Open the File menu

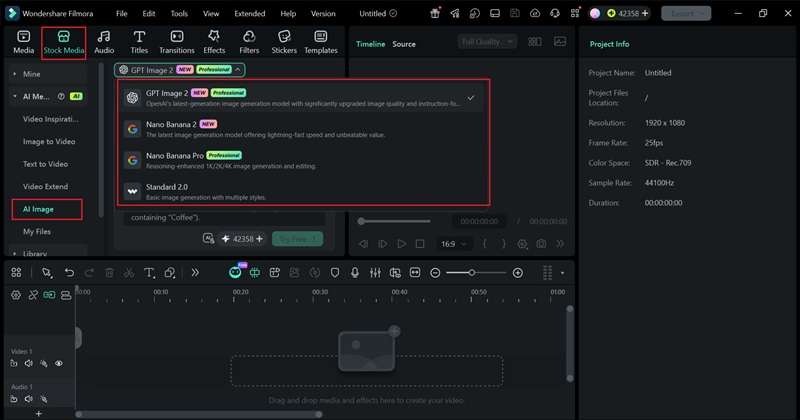click(121, 14)
